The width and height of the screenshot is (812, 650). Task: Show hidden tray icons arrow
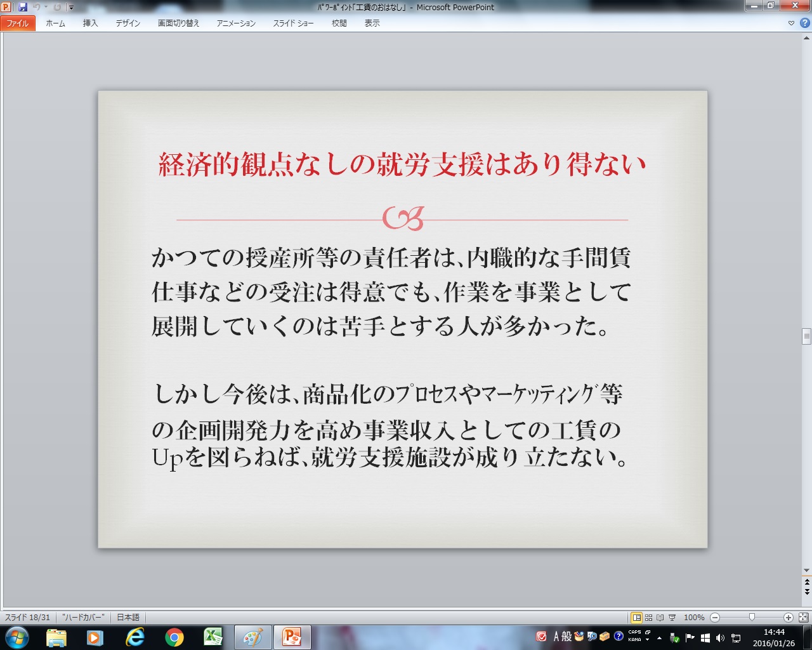pyautogui.click(x=659, y=638)
